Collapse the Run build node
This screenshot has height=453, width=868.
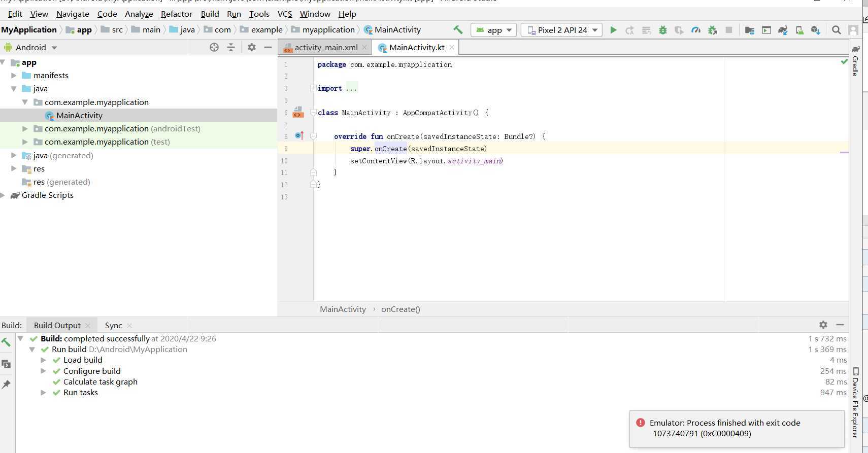(32, 349)
